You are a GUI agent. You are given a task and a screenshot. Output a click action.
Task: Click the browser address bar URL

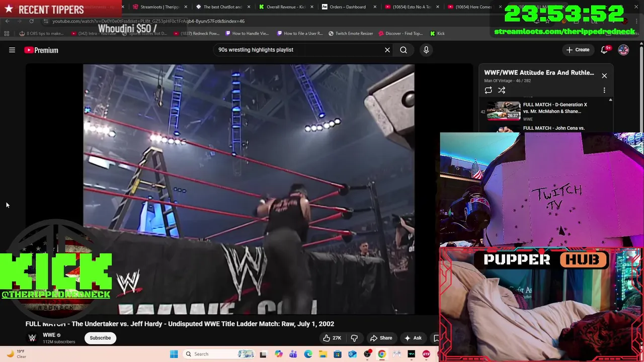[x=148, y=21]
